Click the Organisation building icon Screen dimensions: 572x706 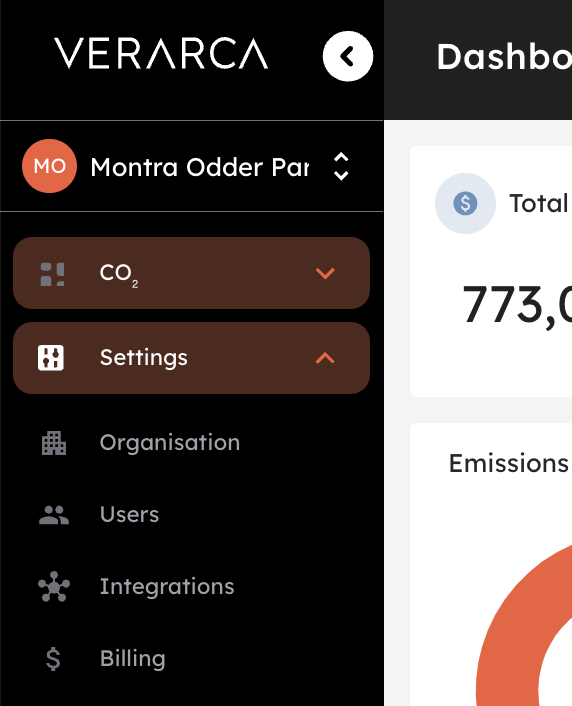tap(54, 443)
